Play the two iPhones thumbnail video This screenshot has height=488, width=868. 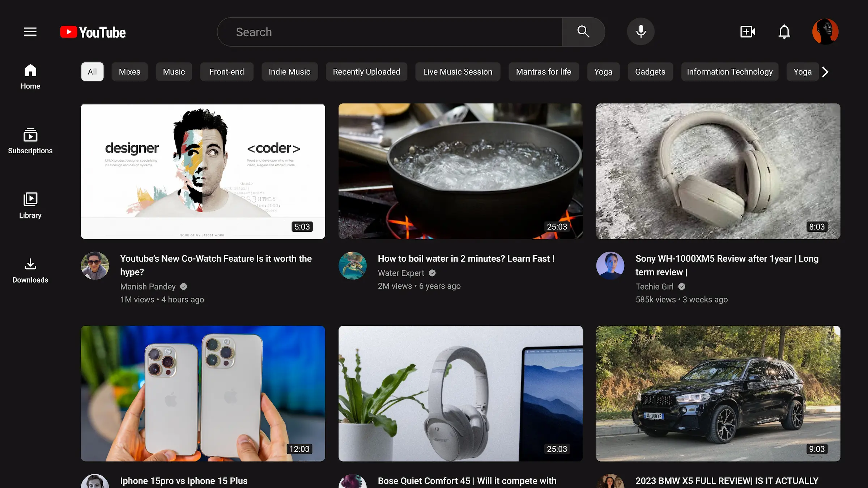(203, 393)
